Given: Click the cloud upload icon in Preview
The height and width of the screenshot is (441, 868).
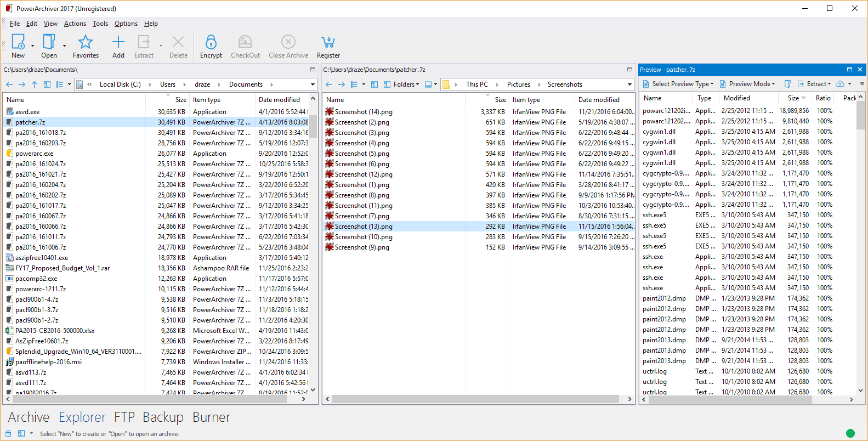Looking at the screenshot, I should tap(840, 84).
